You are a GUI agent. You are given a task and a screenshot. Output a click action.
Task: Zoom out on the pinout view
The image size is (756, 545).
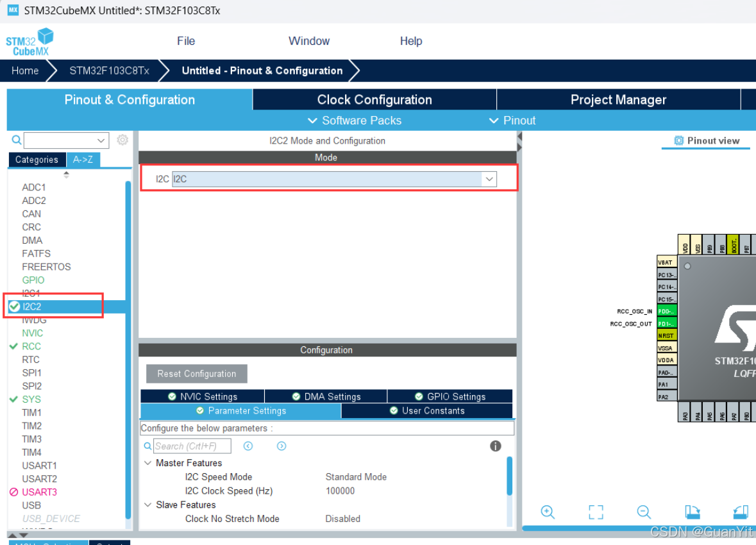pyautogui.click(x=644, y=512)
